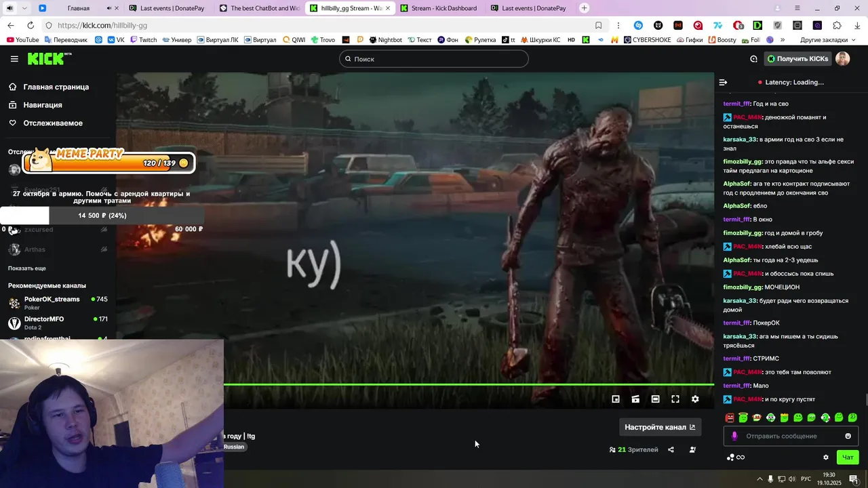This screenshot has width=868, height=488.
Task: Click the icon left of Получить KICKs
Action: 753,59
